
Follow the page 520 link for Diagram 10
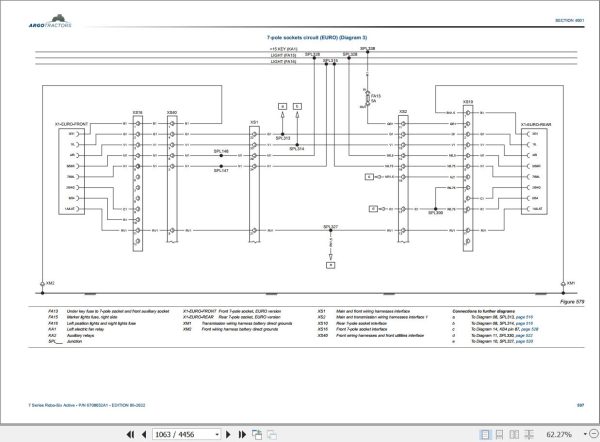point(524,341)
